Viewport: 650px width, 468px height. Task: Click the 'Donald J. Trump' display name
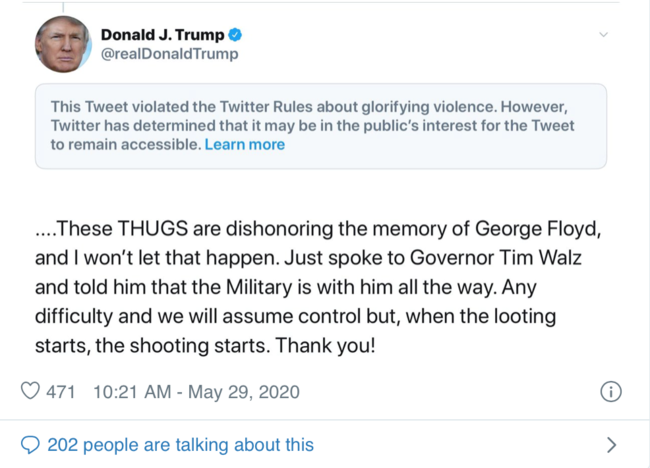(161, 34)
